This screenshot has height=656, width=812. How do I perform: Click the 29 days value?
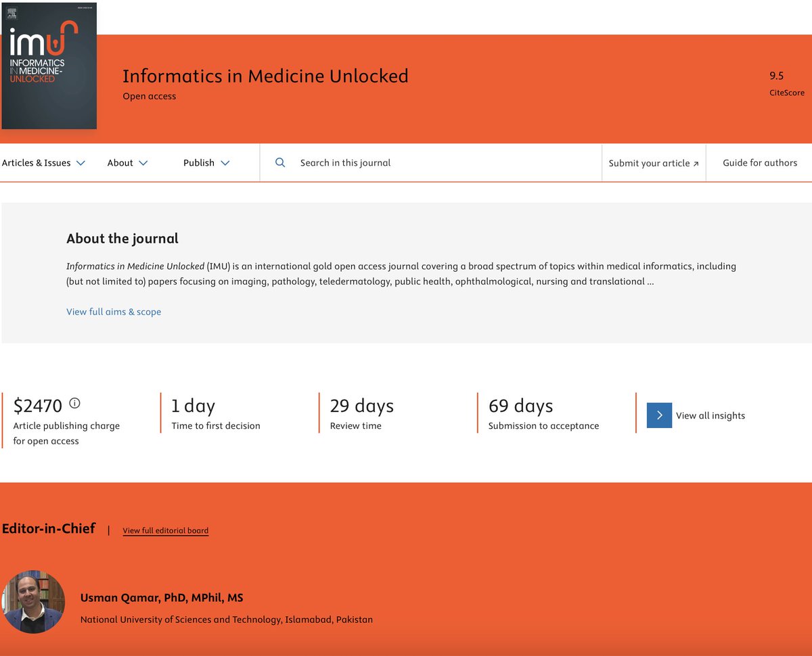coord(362,406)
